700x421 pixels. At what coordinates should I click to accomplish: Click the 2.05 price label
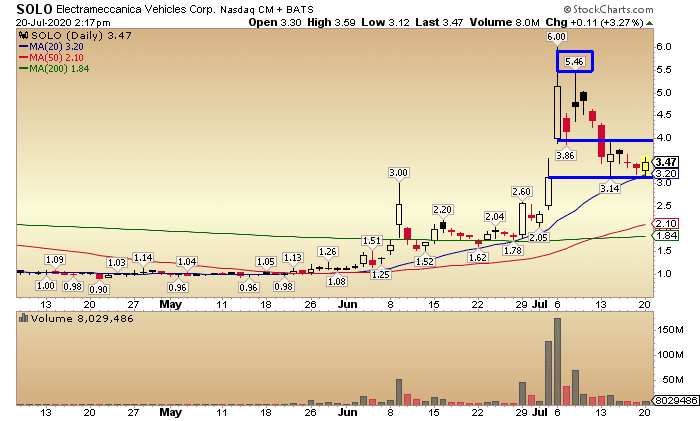click(x=538, y=238)
